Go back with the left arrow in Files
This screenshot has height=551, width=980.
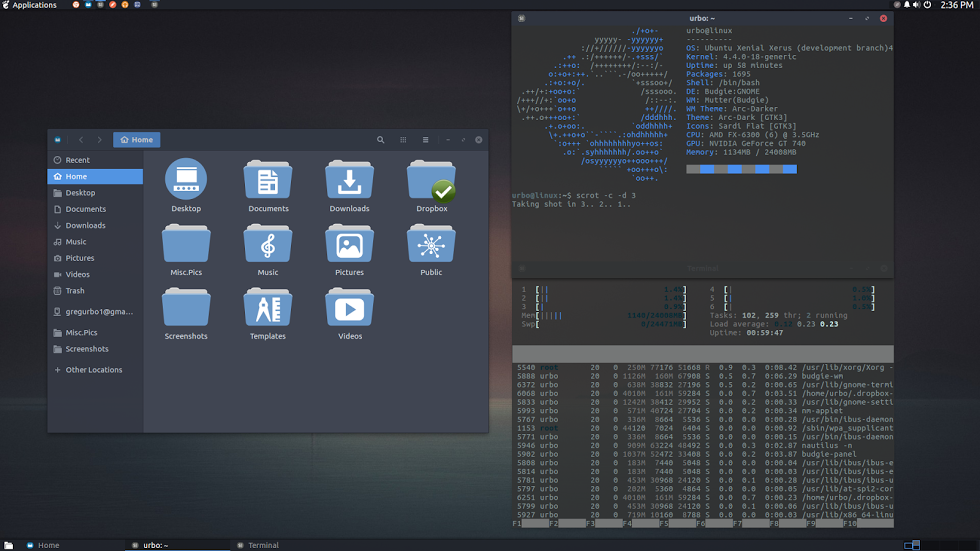point(81,140)
